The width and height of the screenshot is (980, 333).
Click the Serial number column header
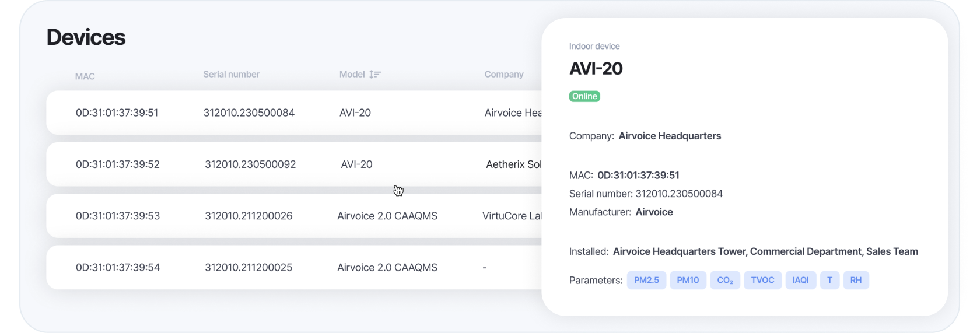(231, 75)
